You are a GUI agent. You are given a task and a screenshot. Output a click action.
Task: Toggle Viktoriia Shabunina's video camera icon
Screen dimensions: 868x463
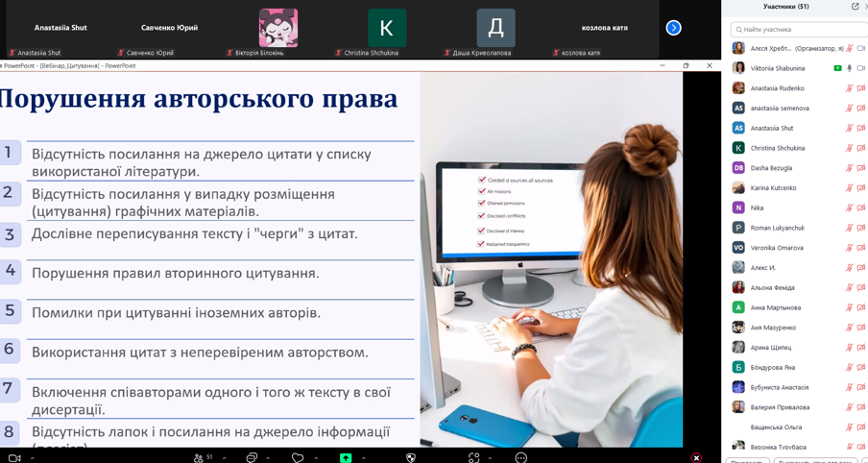pyautogui.click(x=861, y=68)
